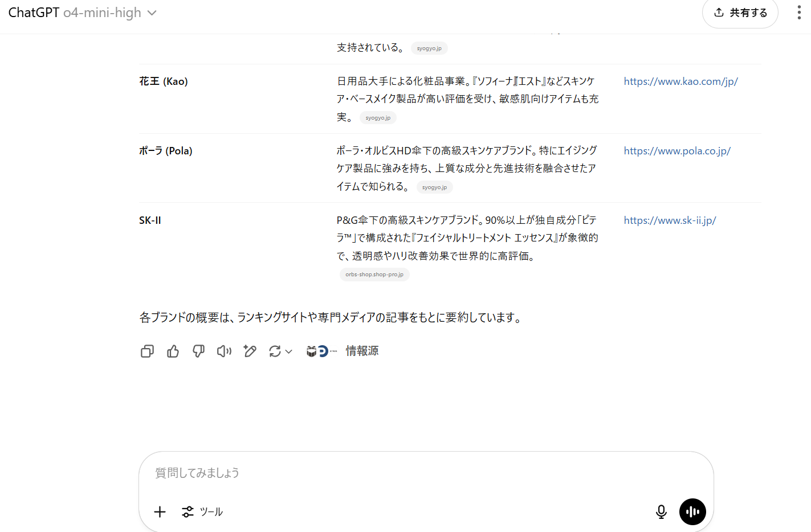Click the 共有する share button
The image size is (811, 532).
pyautogui.click(x=740, y=13)
